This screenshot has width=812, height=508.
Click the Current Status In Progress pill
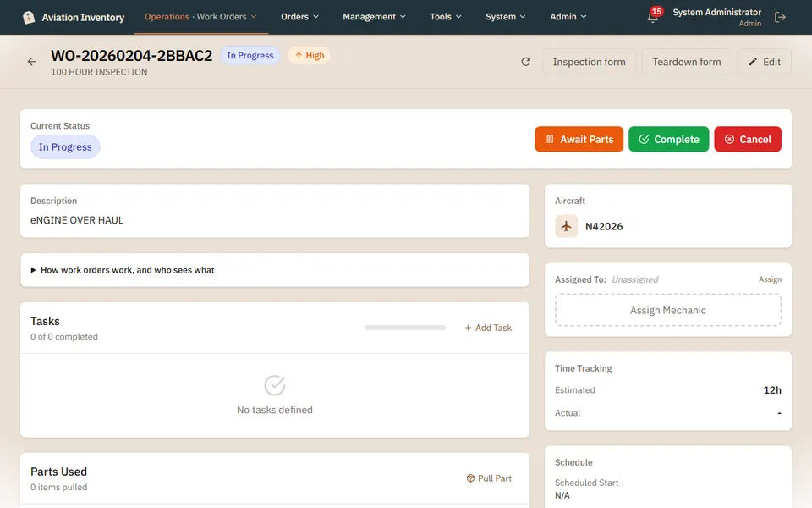(65, 146)
